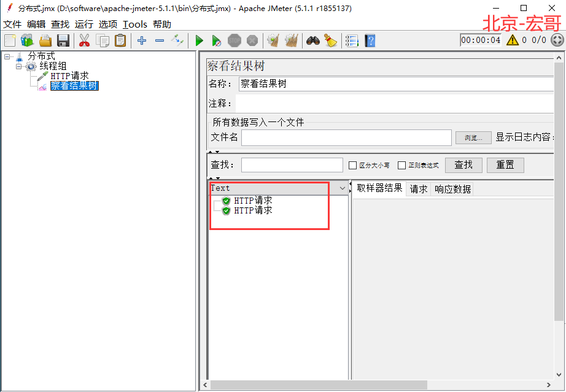The image size is (566, 392).
Task: Open the 编辑 menu
Action: 36,24
